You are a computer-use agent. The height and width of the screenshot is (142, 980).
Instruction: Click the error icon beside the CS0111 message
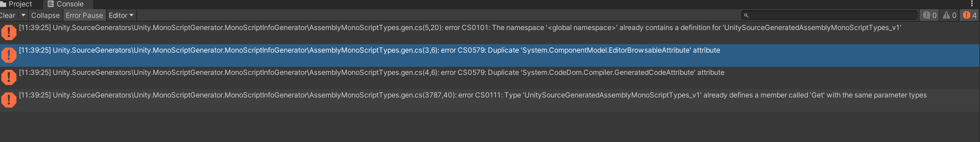tap(8, 100)
